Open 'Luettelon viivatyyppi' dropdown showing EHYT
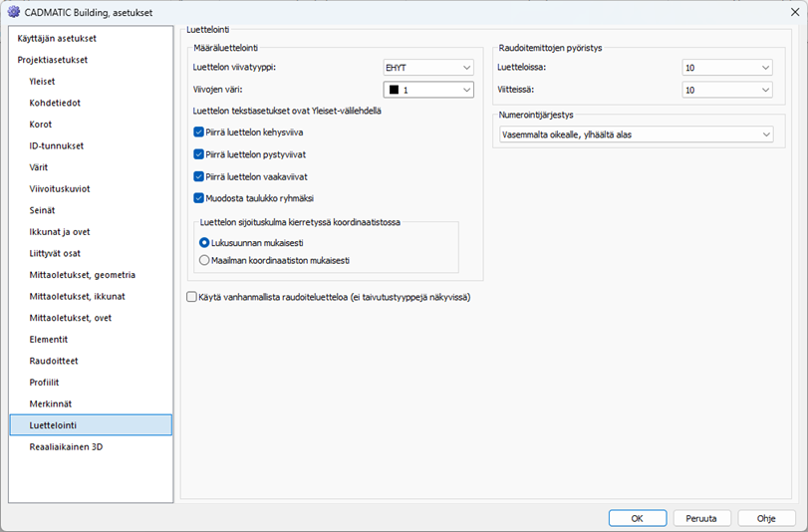This screenshot has width=808, height=532. (x=428, y=68)
